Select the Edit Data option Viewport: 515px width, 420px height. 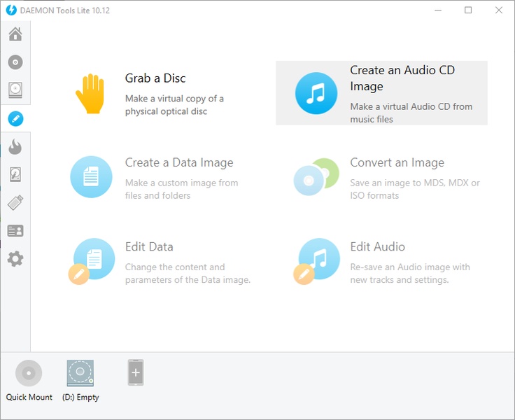(92, 261)
